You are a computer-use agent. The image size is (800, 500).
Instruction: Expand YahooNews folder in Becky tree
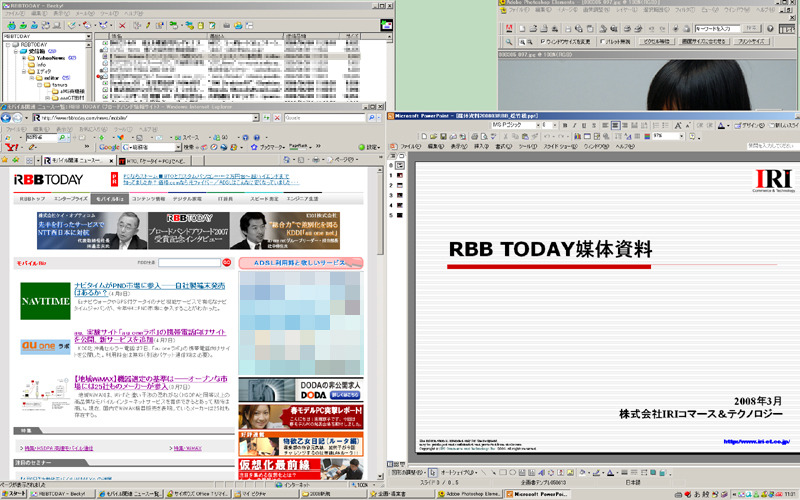(x=23, y=58)
